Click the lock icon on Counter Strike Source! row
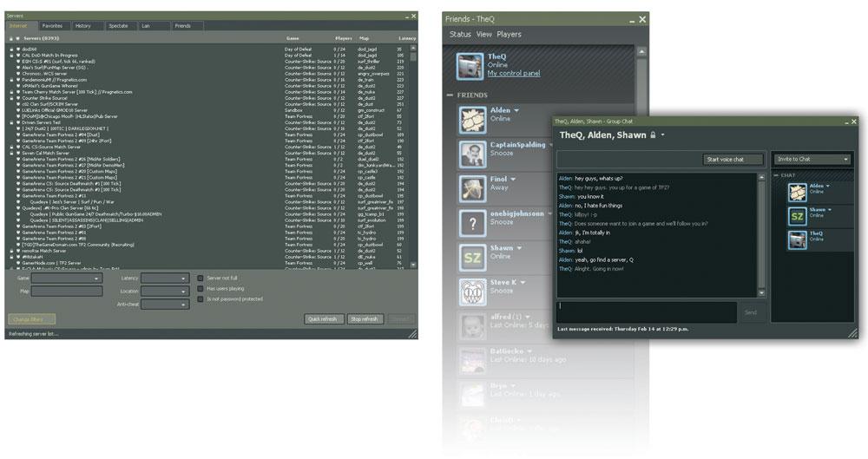The image size is (868, 459). (10, 98)
